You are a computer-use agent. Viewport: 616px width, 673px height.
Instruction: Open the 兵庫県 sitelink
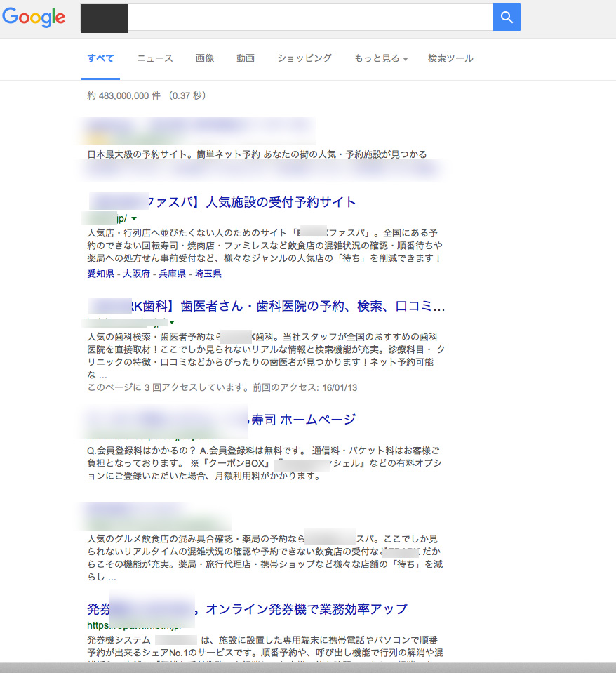tap(172, 274)
